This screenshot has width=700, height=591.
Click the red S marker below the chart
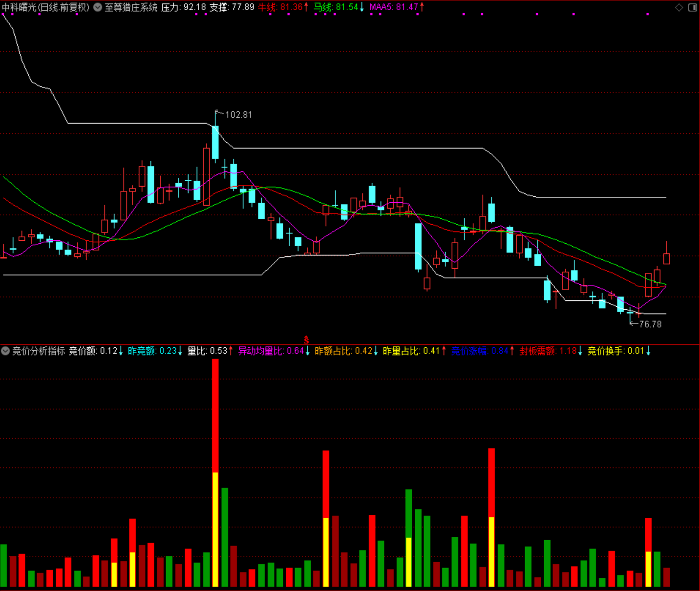(306, 340)
